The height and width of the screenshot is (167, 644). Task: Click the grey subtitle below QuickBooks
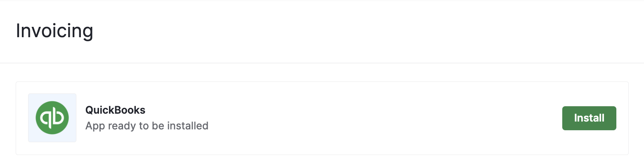[147, 126]
